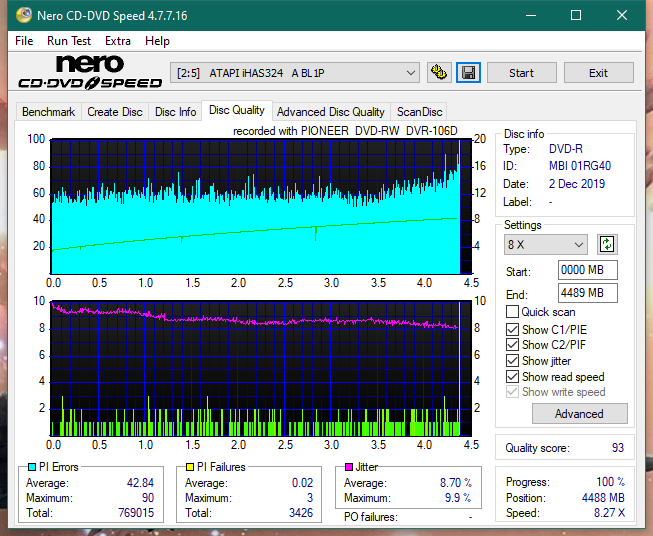Disable the Show read speed checkbox
This screenshot has height=536, width=653.
pos(512,376)
